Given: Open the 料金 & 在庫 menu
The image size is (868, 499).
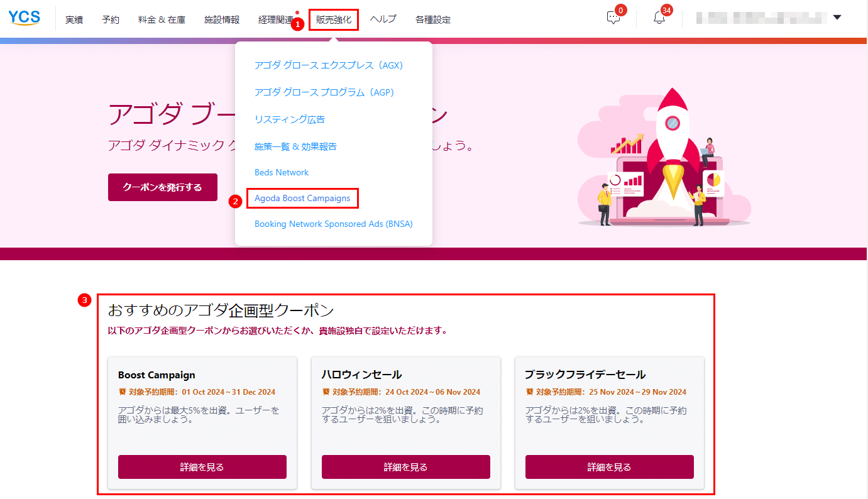Looking at the screenshot, I should click(162, 19).
